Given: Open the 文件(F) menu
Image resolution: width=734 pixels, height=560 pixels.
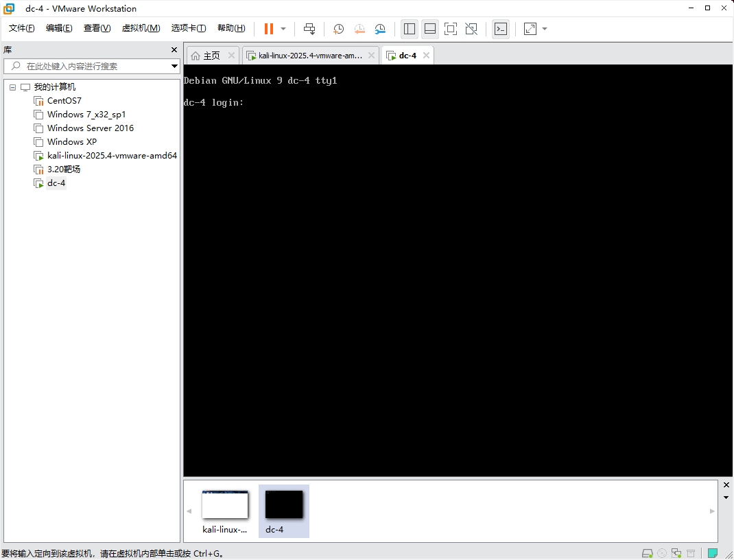Looking at the screenshot, I should click(21, 28).
